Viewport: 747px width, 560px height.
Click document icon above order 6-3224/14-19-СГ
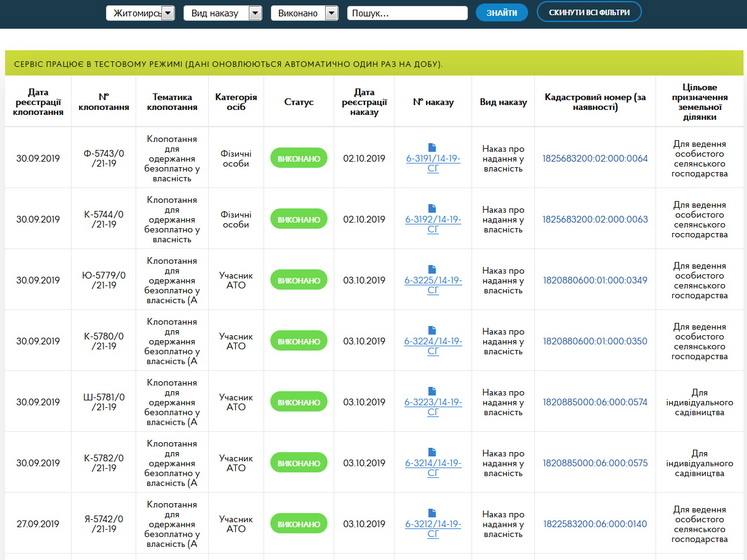pos(433,330)
